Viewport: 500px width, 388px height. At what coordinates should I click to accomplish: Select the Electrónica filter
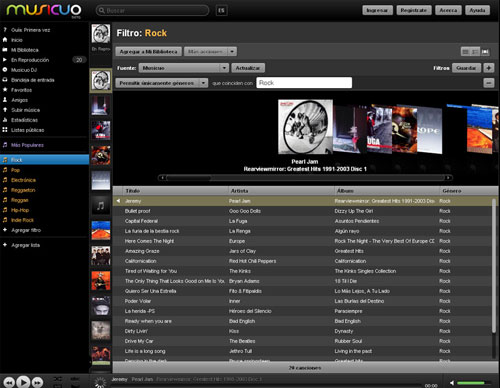[23, 180]
